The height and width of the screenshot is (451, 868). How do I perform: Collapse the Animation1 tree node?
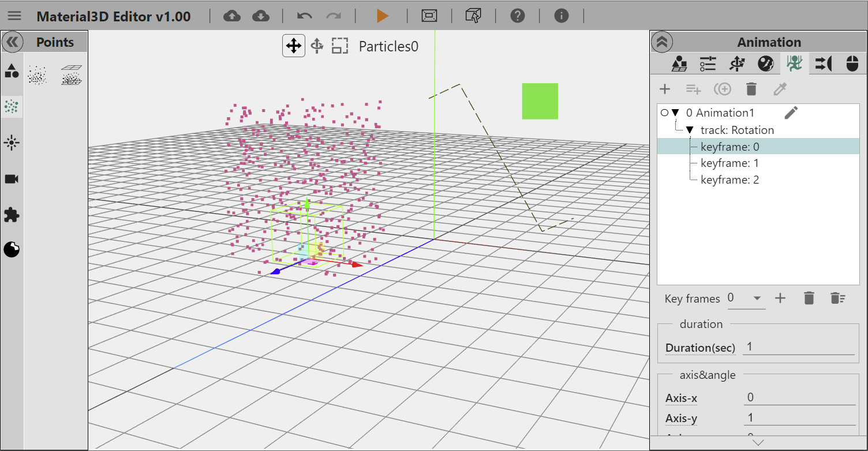(675, 113)
